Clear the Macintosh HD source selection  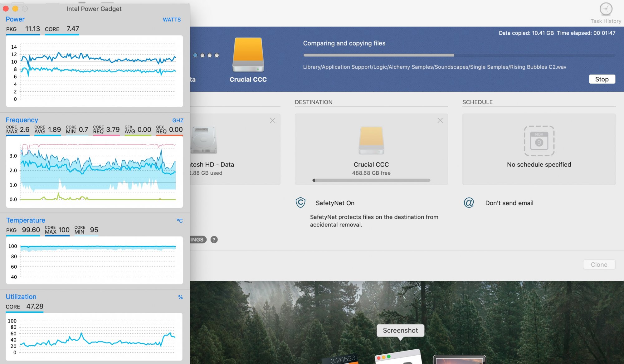pyautogui.click(x=272, y=120)
